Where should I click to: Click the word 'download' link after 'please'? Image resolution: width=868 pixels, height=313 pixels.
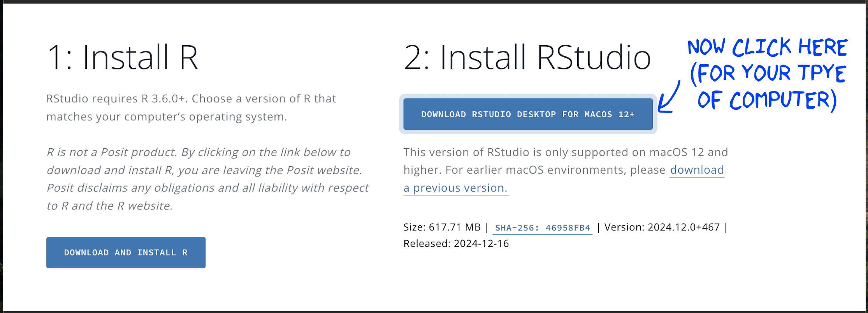[x=697, y=170]
